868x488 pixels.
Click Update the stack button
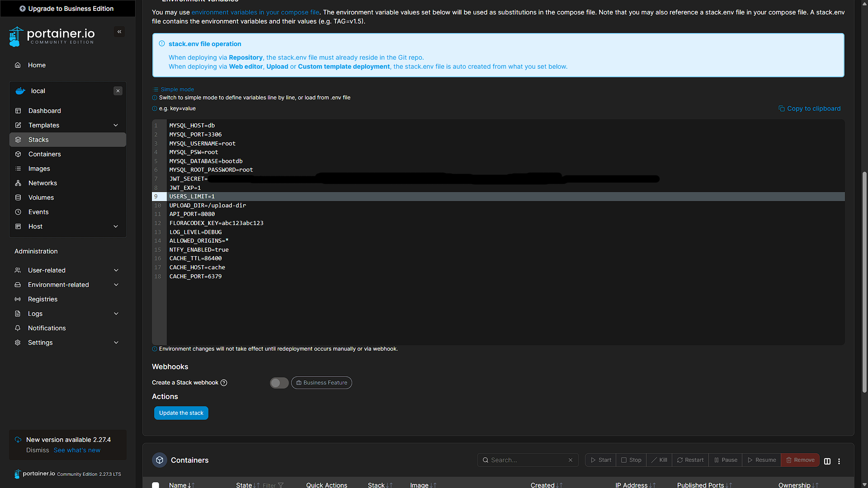(181, 413)
